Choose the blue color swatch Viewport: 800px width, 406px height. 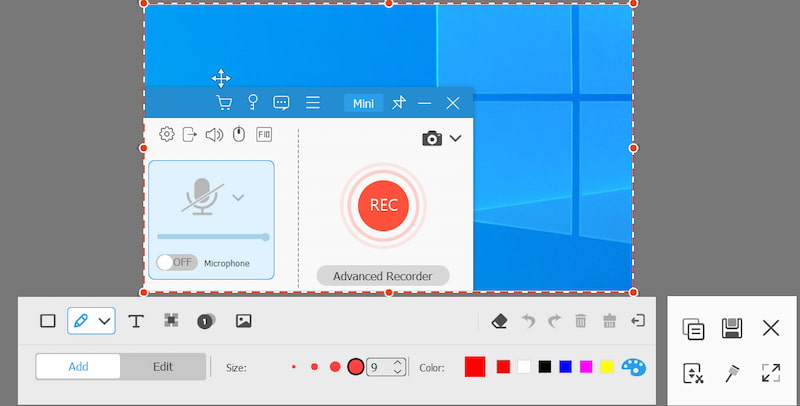click(x=566, y=367)
